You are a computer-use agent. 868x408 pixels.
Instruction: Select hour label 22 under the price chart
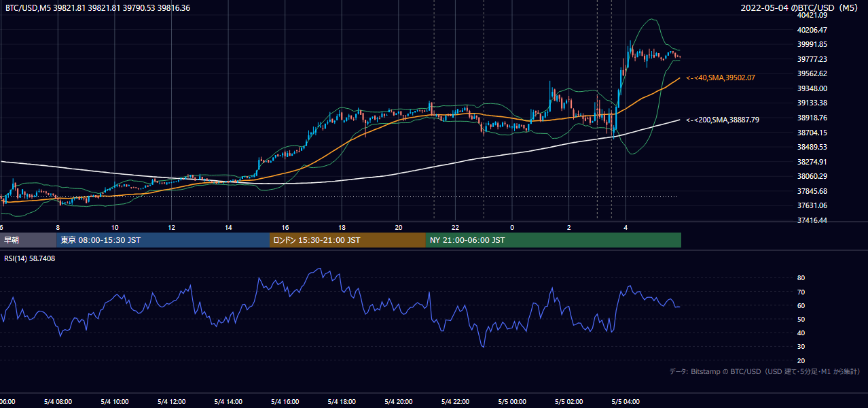click(456, 227)
